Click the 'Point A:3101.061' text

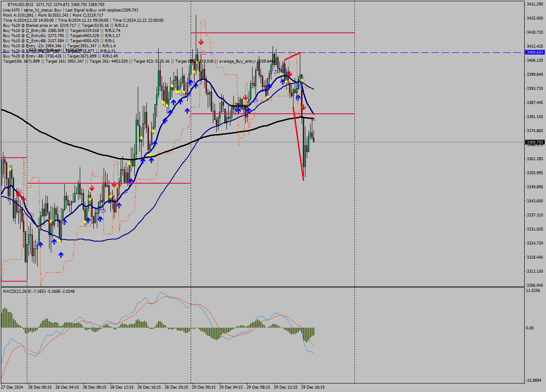point(18,15)
